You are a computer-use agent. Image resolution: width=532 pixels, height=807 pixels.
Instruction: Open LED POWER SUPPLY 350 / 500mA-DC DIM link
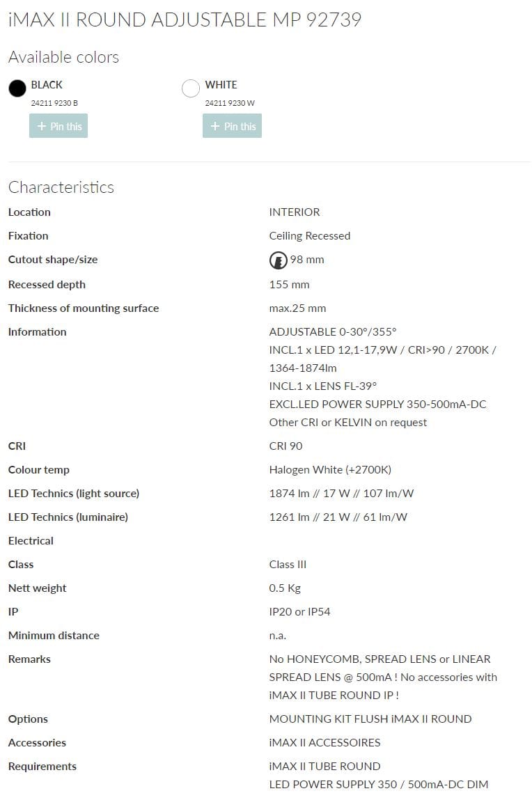tap(378, 784)
